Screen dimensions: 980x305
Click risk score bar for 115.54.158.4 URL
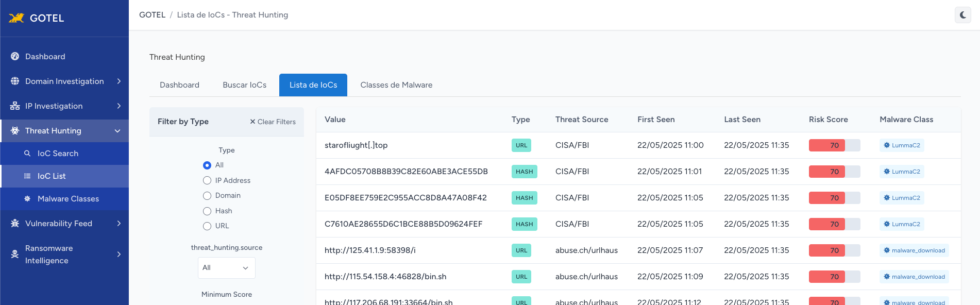click(834, 277)
